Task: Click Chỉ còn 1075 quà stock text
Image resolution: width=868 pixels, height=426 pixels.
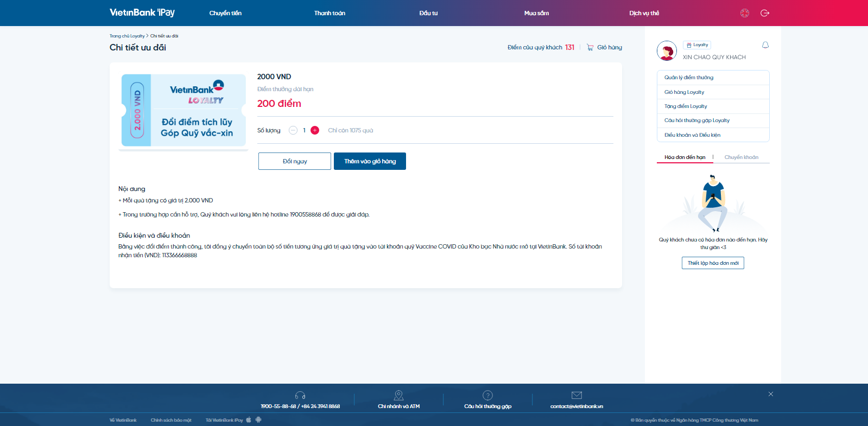Action: (x=351, y=130)
